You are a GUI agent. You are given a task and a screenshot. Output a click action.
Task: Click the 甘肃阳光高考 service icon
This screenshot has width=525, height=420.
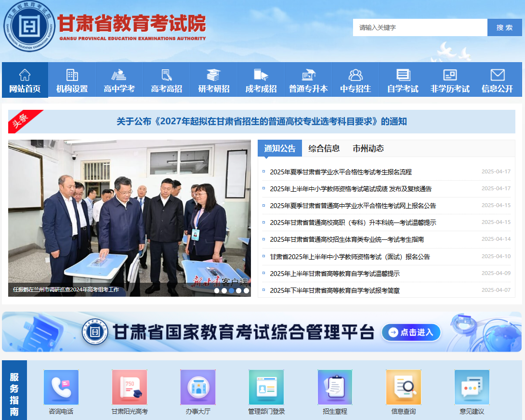pyautogui.click(x=129, y=387)
